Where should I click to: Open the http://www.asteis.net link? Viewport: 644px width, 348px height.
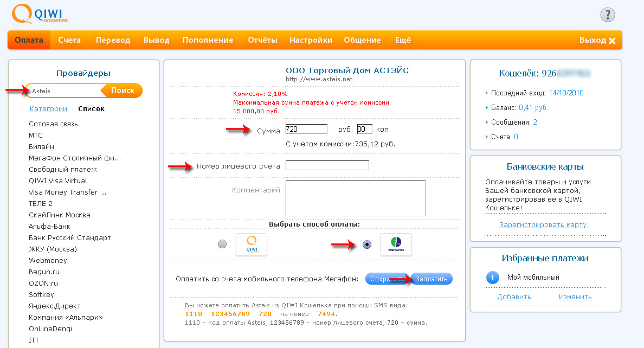[x=319, y=79]
